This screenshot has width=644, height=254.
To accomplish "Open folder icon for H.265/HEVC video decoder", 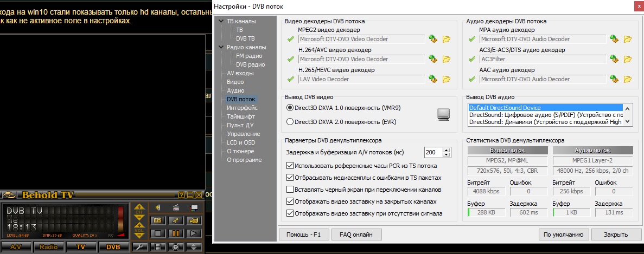I will [447, 79].
